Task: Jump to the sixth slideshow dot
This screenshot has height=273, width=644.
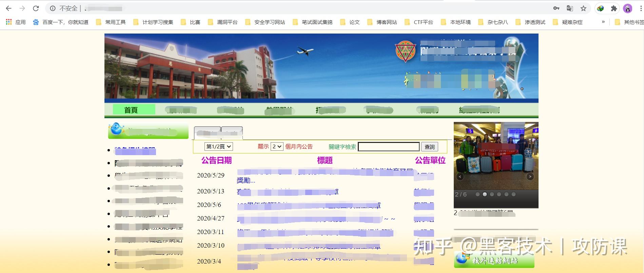Action: pos(513,194)
